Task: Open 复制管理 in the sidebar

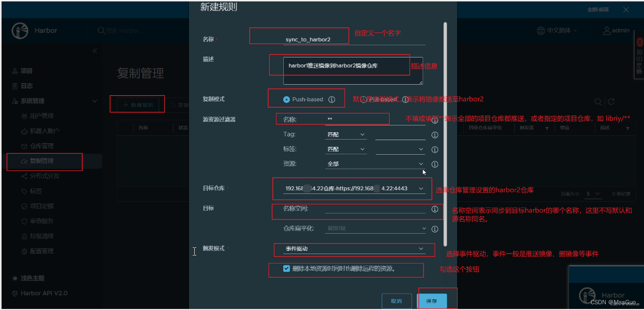Action: [x=41, y=161]
